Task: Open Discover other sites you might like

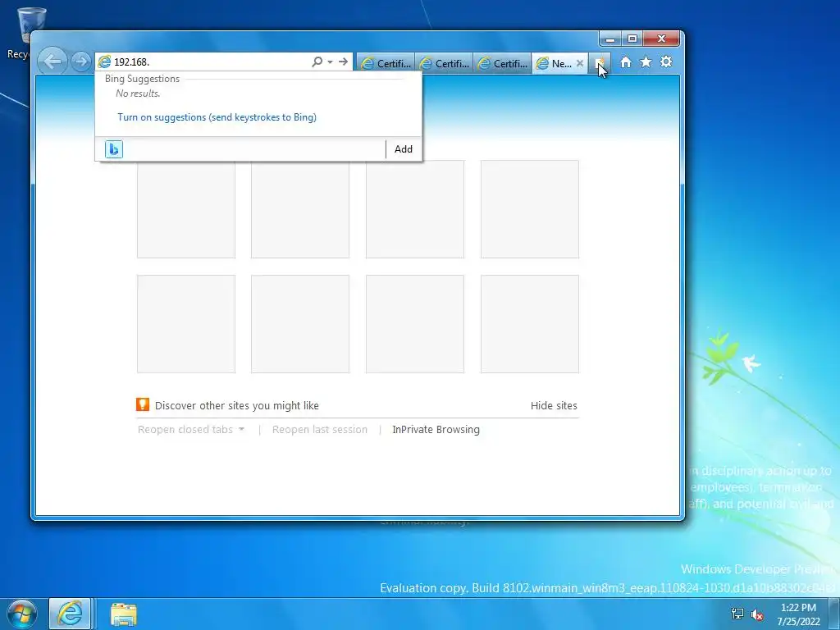Action: [237, 405]
